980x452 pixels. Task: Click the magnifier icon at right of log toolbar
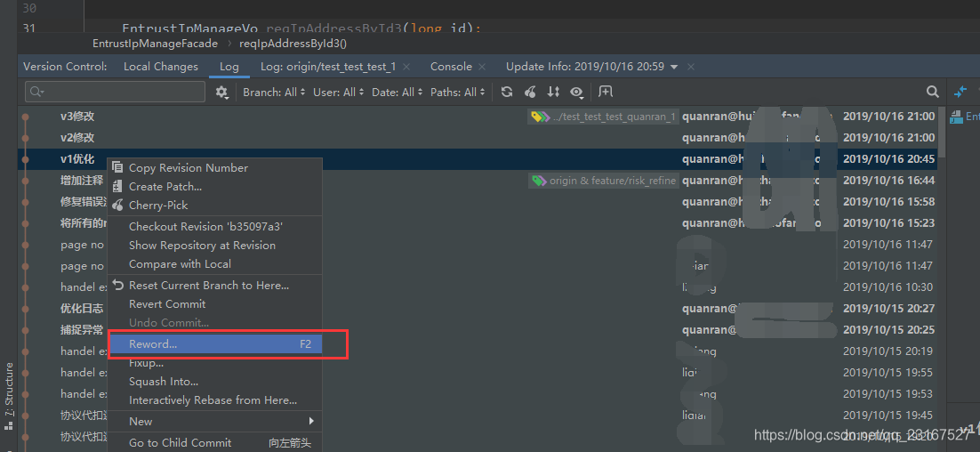coord(933,92)
